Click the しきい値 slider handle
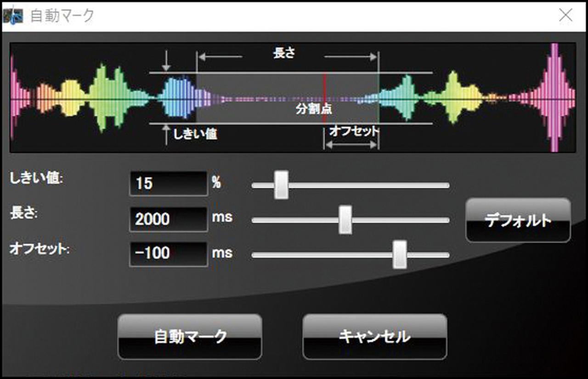The width and height of the screenshot is (588, 379). pos(281,185)
